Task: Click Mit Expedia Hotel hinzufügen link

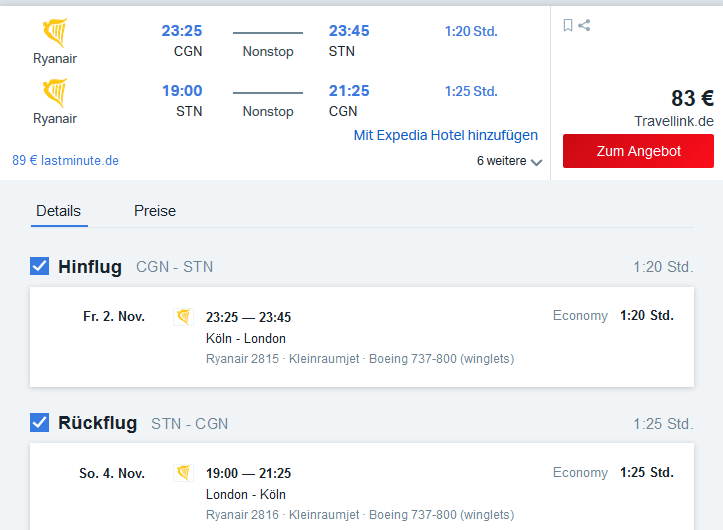Action: point(445,135)
